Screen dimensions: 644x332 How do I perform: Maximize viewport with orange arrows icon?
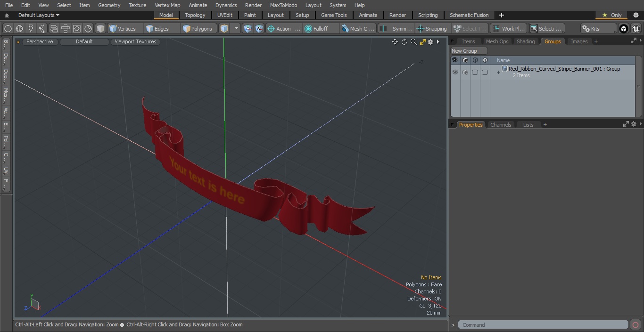[x=422, y=42]
